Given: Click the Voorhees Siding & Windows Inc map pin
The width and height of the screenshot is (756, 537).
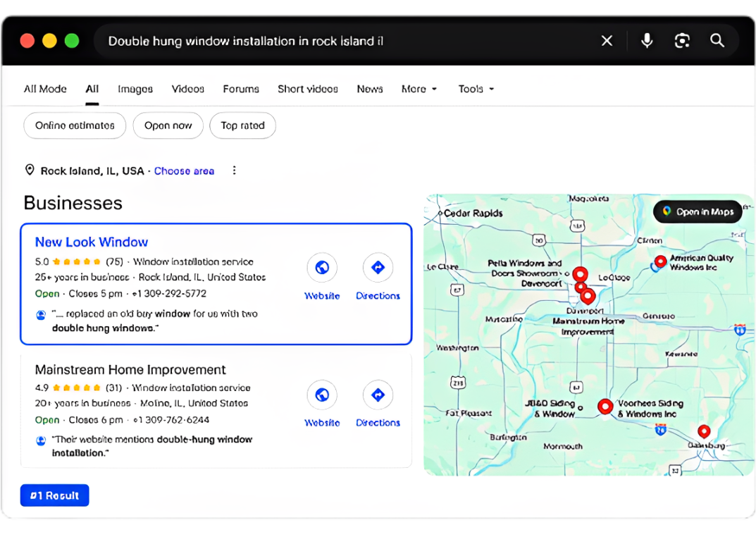Looking at the screenshot, I should pos(605,407).
